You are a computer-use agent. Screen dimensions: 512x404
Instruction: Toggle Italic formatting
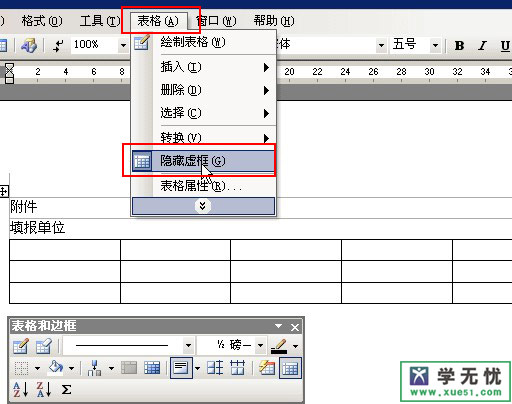[482, 46]
